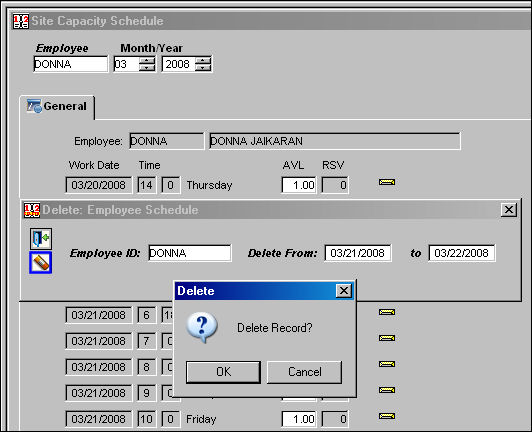Viewport: 532px width, 432px height.
Task: Select the General tab
Action: click(x=57, y=107)
